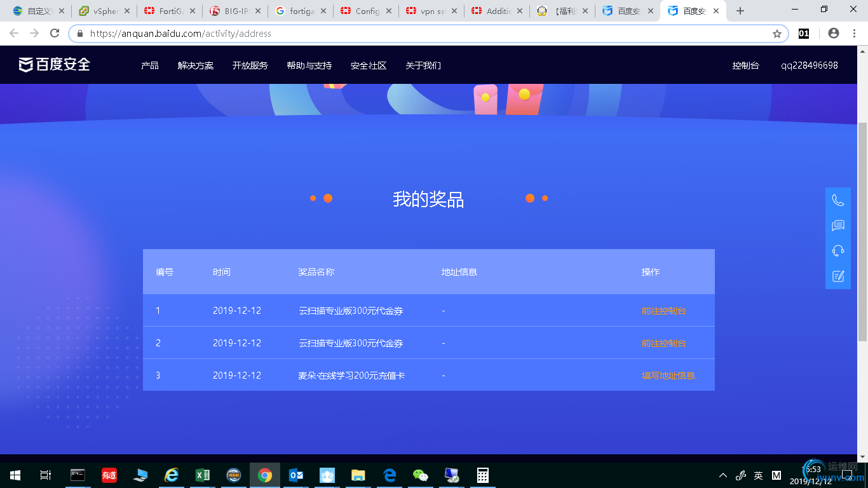The width and height of the screenshot is (868, 488).
Task: Open the Windows Start menu
Action: pyautogui.click(x=15, y=475)
